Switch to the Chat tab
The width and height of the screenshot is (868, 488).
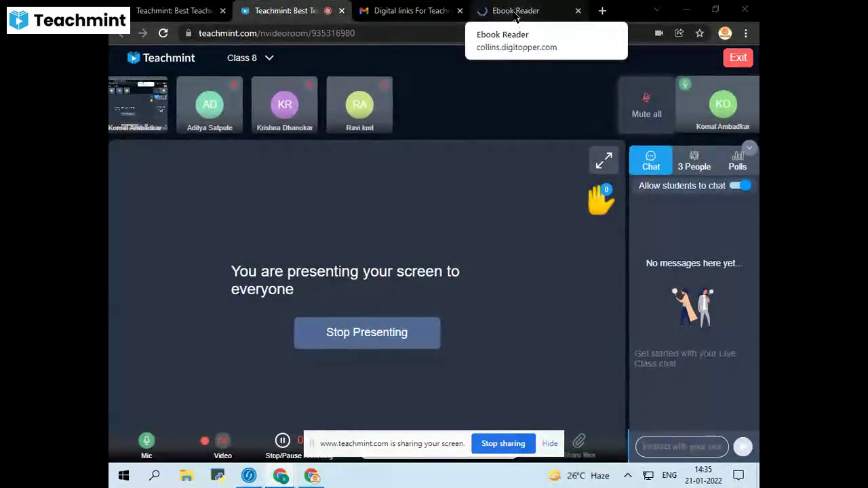650,160
